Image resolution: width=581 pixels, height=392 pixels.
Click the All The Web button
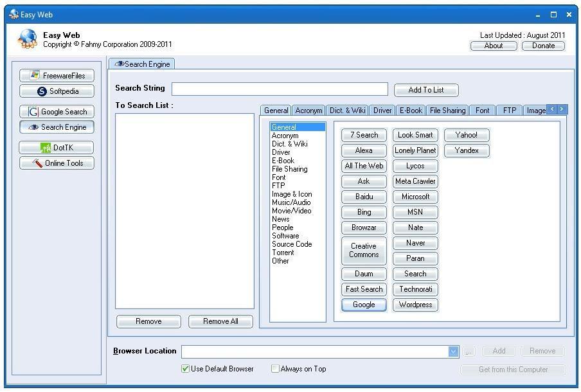364,166
